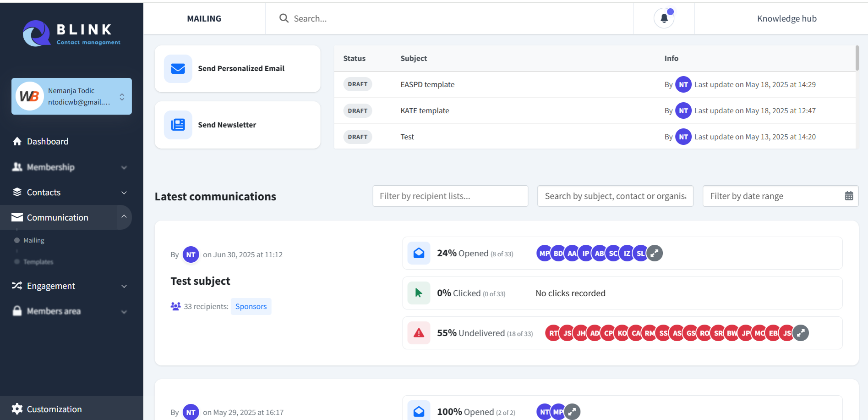The height and width of the screenshot is (420, 868).
Task: Click the Sponsors recipient list tag
Action: click(251, 306)
